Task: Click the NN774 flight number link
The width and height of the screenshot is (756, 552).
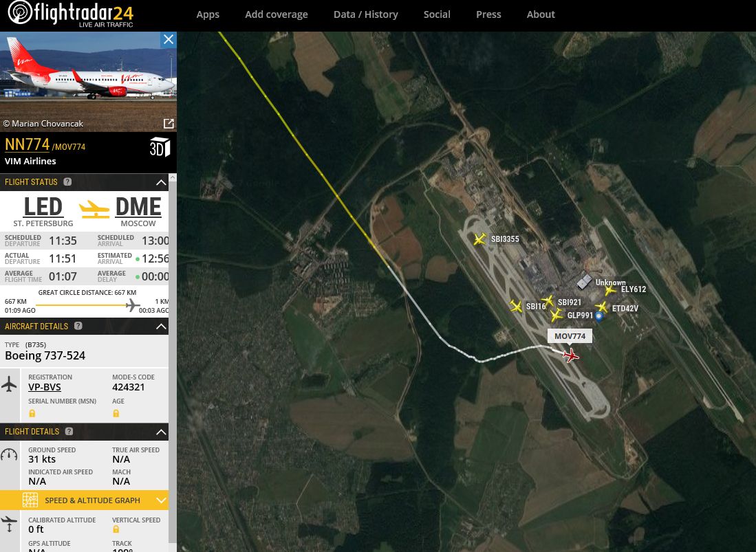Action: [27, 144]
